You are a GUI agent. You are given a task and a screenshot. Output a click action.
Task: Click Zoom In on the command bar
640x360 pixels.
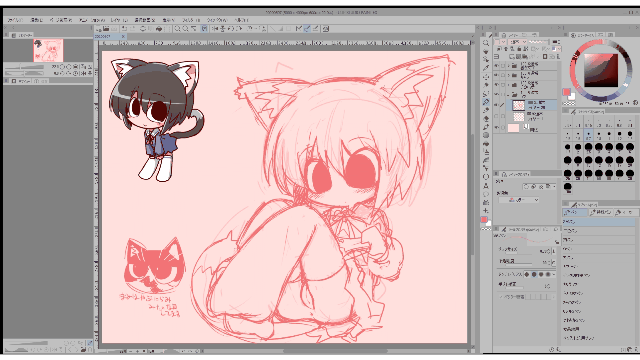[178, 29]
